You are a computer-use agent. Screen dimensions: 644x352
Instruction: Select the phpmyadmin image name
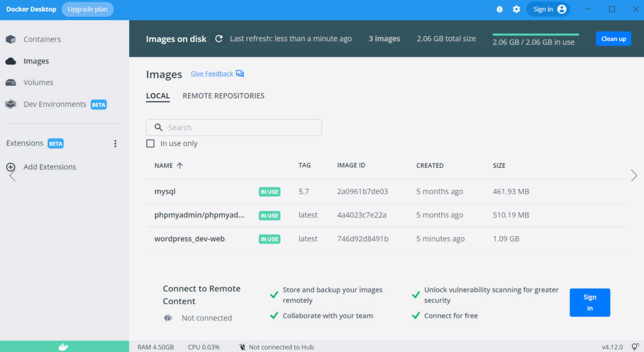(x=199, y=215)
